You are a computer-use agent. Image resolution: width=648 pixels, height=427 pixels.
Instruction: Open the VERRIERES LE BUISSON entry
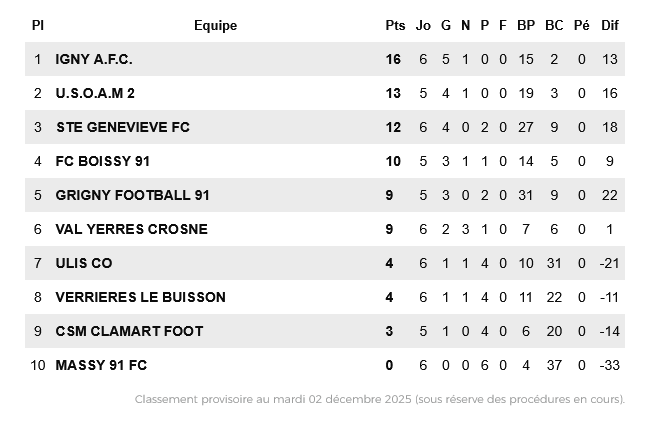click(140, 297)
